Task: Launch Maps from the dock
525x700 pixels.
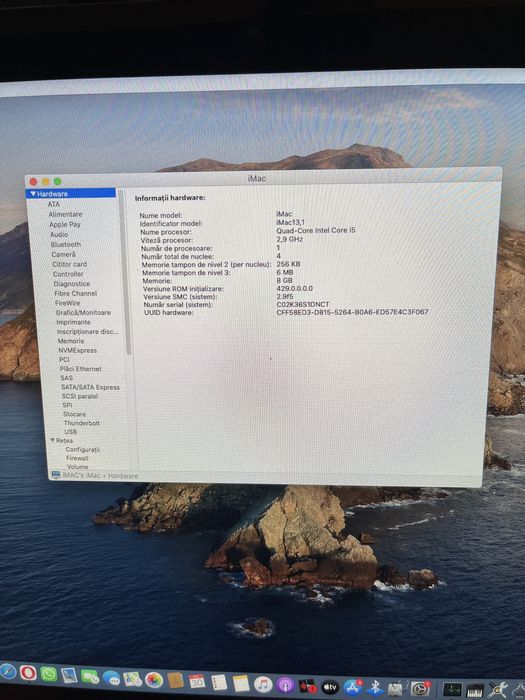Action: (133, 679)
